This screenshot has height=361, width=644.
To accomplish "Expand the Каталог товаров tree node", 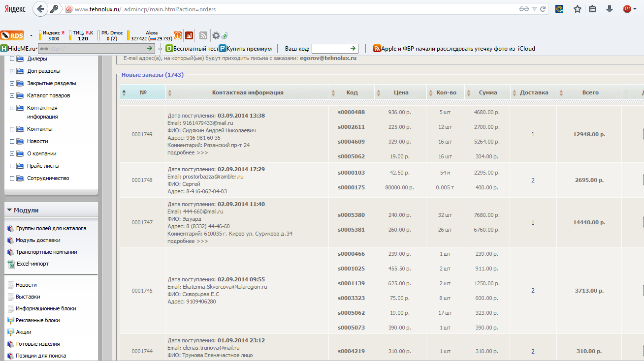I will 12,95.
